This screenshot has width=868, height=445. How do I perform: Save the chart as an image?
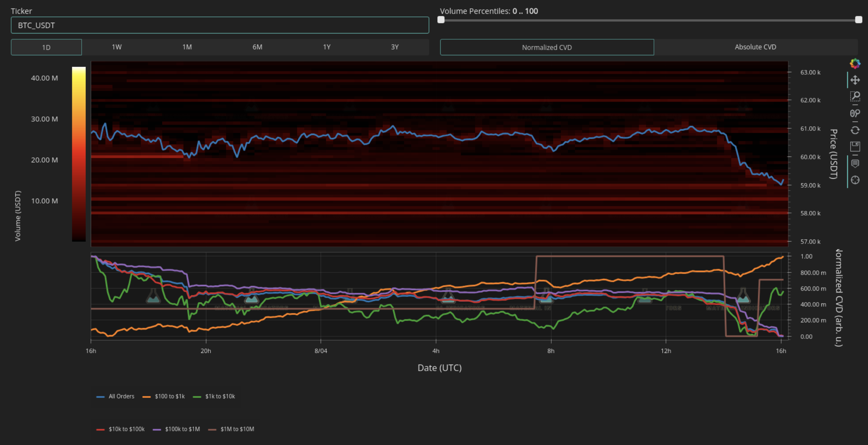coord(855,146)
